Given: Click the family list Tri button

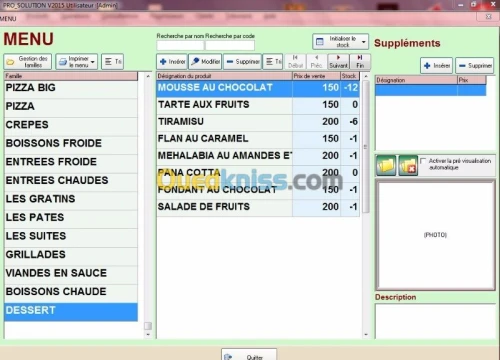Looking at the screenshot, I should 113,62.
